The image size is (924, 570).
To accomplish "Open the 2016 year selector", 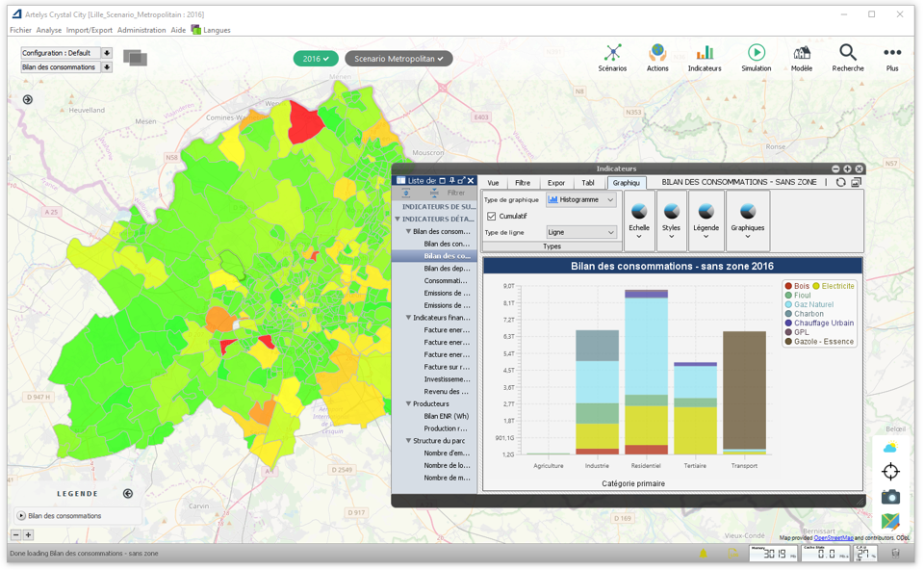I will coord(316,59).
